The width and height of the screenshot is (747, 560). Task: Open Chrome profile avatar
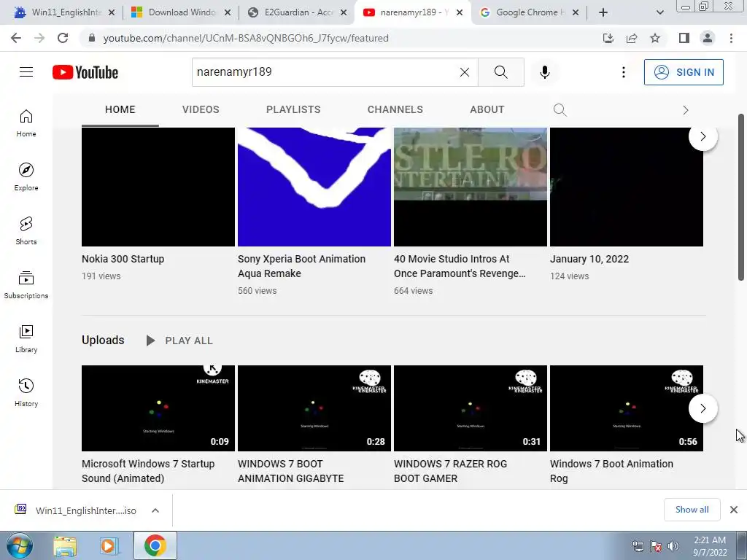tap(708, 38)
